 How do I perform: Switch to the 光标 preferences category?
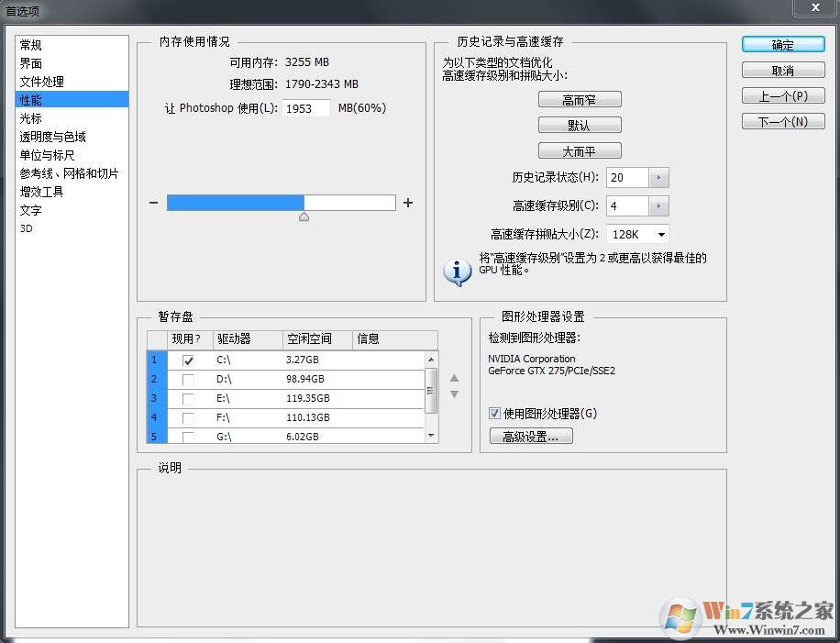(x=31, y=118)
